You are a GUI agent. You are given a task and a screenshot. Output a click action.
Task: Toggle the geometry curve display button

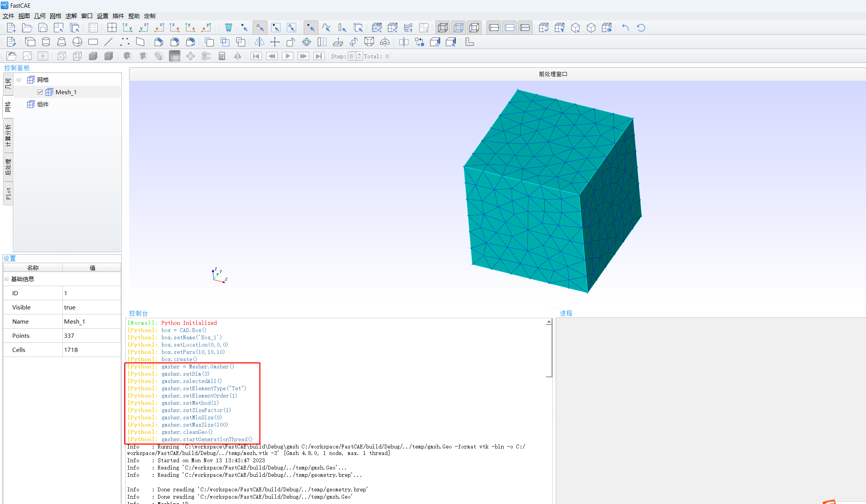[x=509, y=28]
